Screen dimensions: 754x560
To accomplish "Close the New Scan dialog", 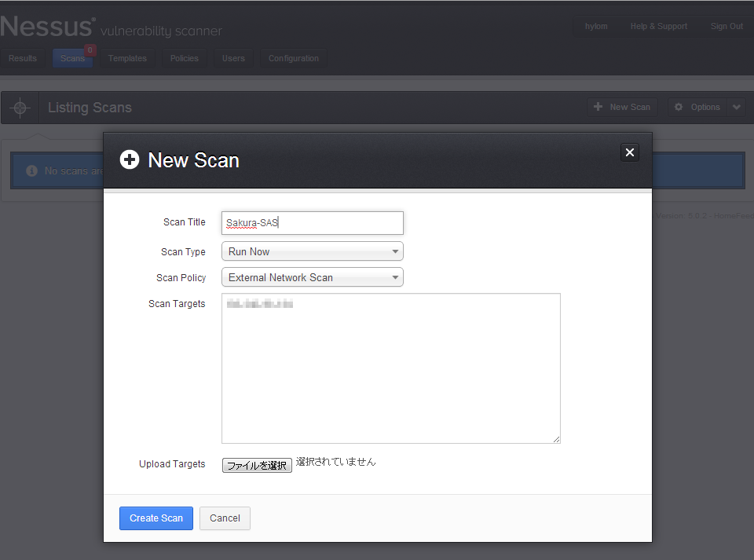I will tap(629, 152).
